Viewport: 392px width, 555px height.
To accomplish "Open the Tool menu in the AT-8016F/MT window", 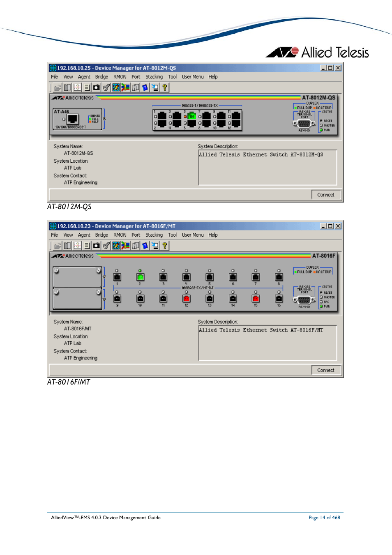I will point(173,235).
